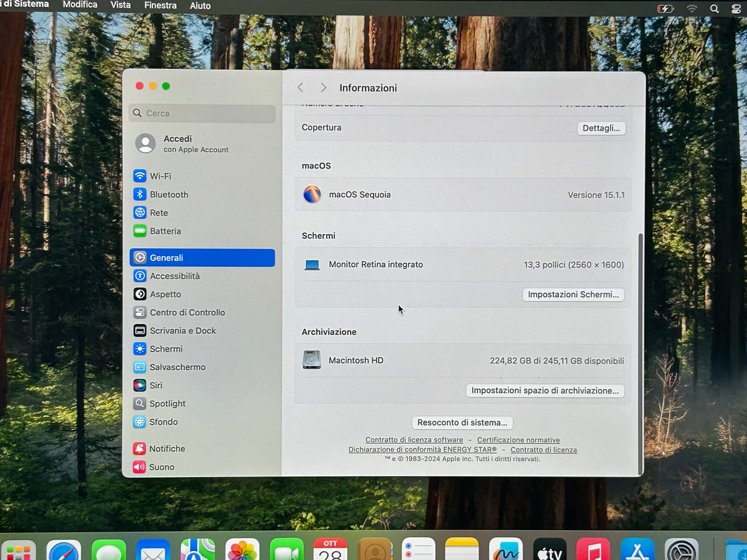The width and height of the screenshot is (747, 560).
Task: Open Spotlight search from menu bar
Action: [714, 9]
